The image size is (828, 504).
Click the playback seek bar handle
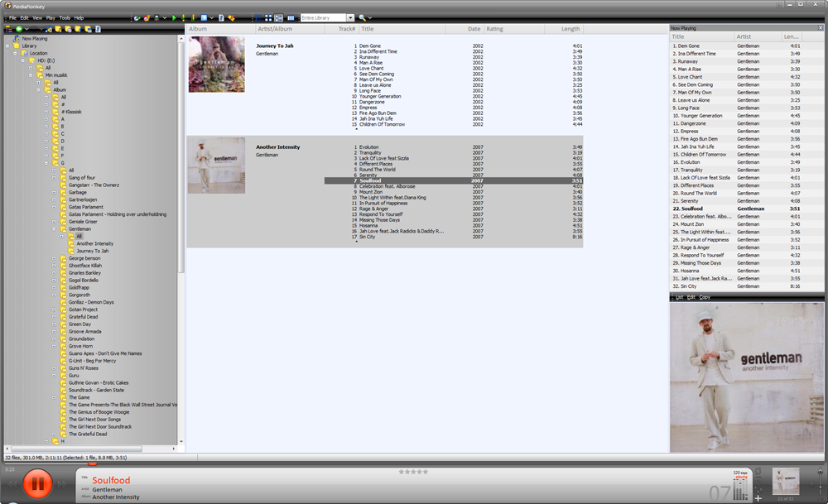[x=93, y=464]
